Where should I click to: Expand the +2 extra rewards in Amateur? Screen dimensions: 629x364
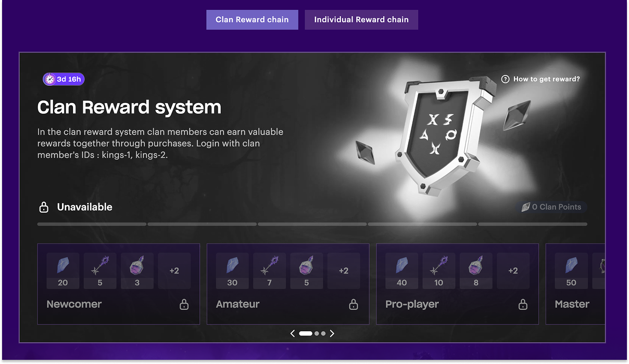344,270
